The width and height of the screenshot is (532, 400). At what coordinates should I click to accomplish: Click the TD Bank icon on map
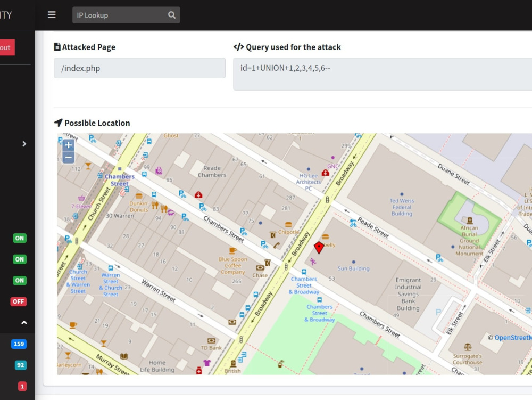point(211,340)
